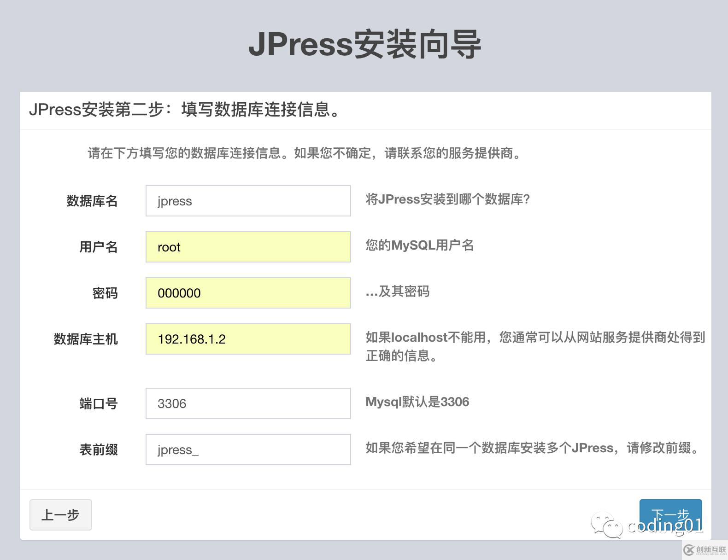Click the hint 将JPress安装到哪个数据库?
Viewport: 728px width, 560px height.
448,199
